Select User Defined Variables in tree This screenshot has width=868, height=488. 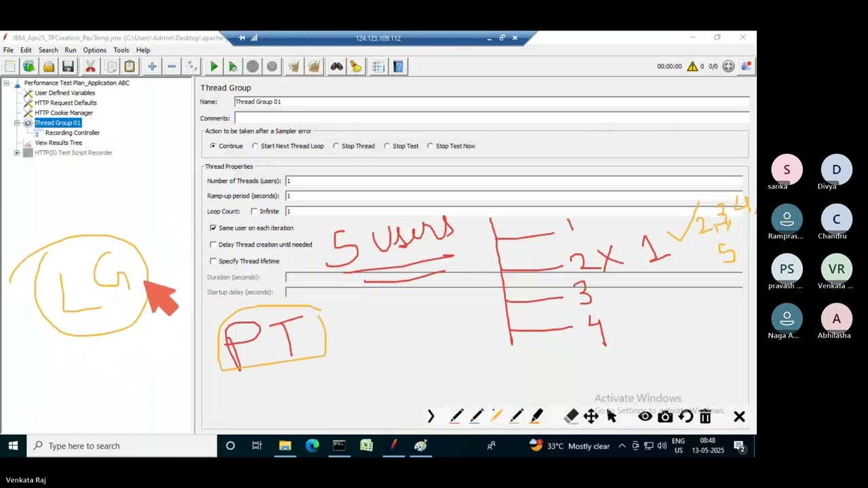point(64,93)
